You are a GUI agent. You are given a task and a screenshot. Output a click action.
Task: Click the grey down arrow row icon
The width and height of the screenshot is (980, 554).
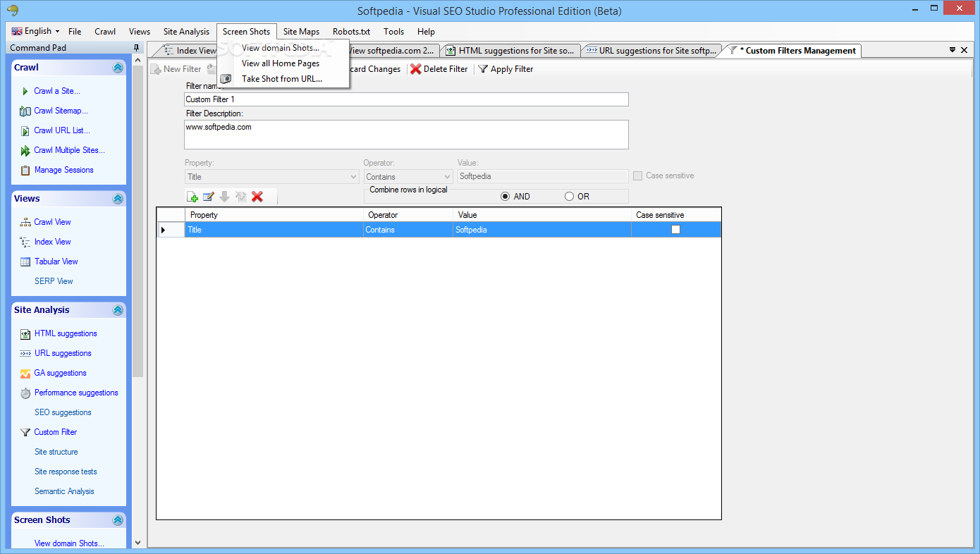point(224,197)
